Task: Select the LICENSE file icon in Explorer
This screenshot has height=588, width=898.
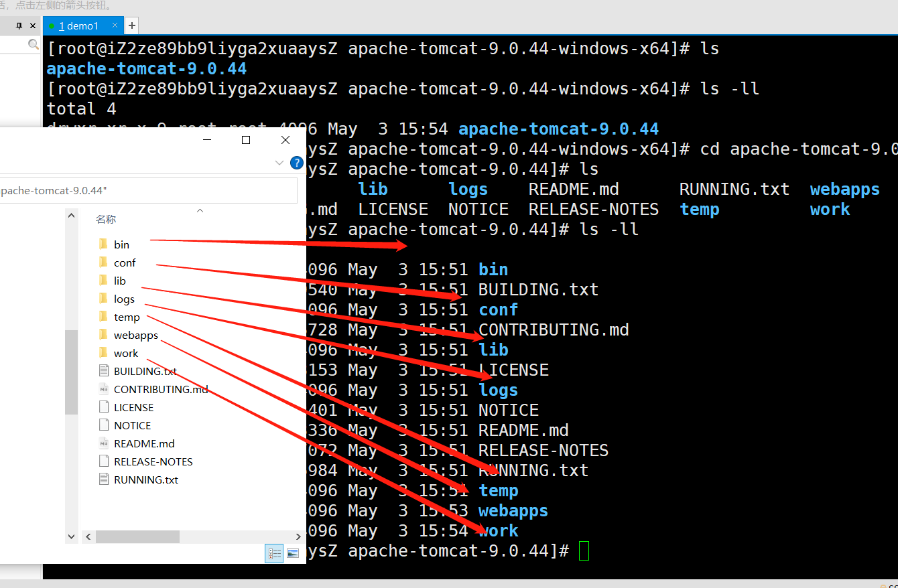Action: [x=103, y=407]
